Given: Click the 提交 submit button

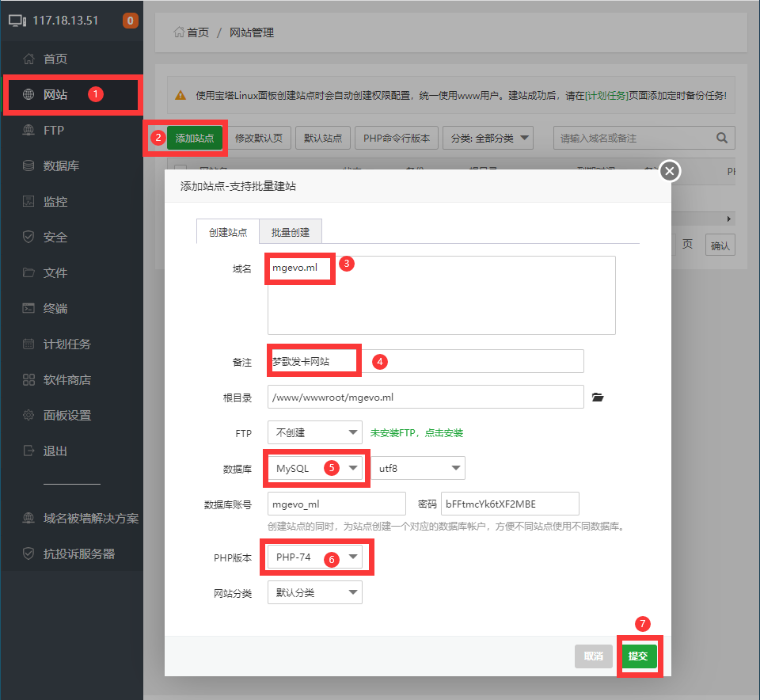Looking at the screenshot, I should (638, 656).
